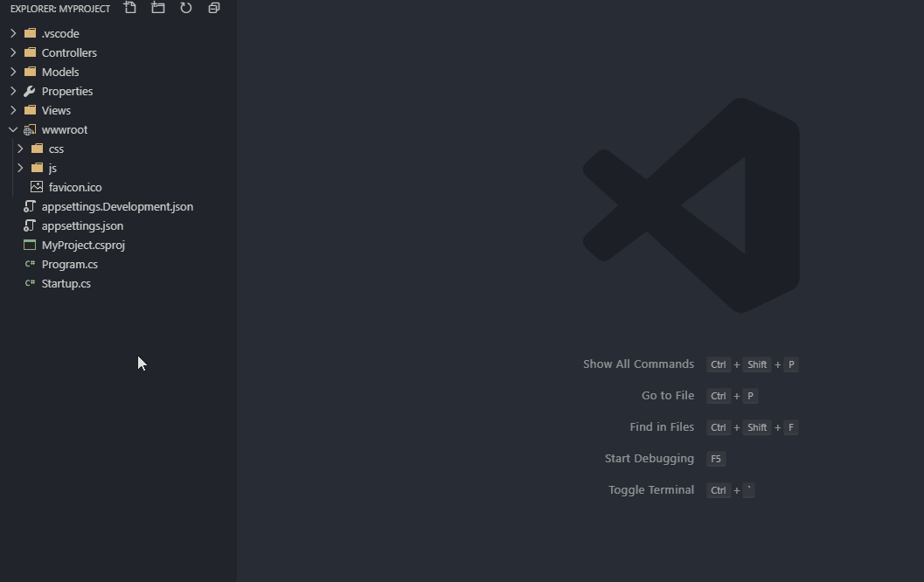Screen dimensions: 924x582
Task: Click the EXPLORER: MYPROJECT header title
Action: coord(60,9)
